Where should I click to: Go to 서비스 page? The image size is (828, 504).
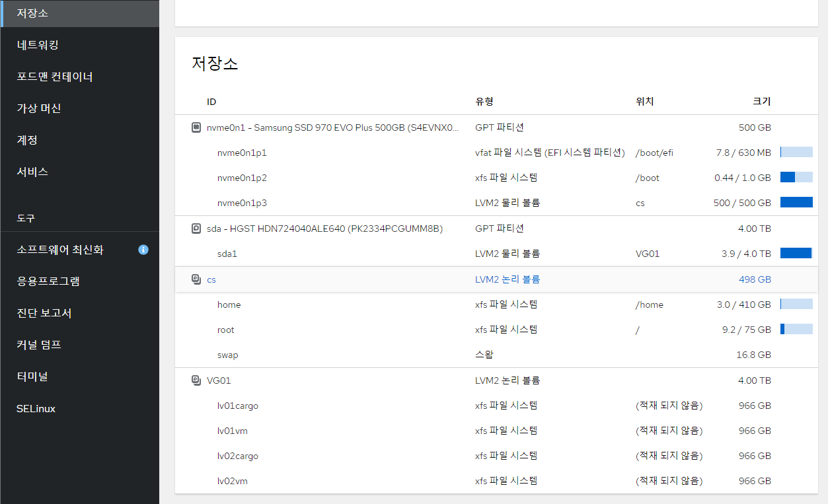coord(79,172)
